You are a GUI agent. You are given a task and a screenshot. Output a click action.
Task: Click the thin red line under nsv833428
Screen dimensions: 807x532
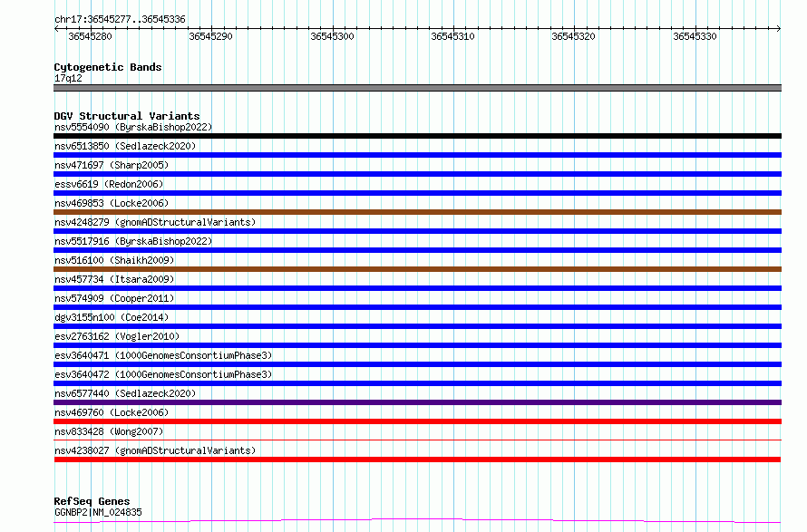[x=417, y=440]
